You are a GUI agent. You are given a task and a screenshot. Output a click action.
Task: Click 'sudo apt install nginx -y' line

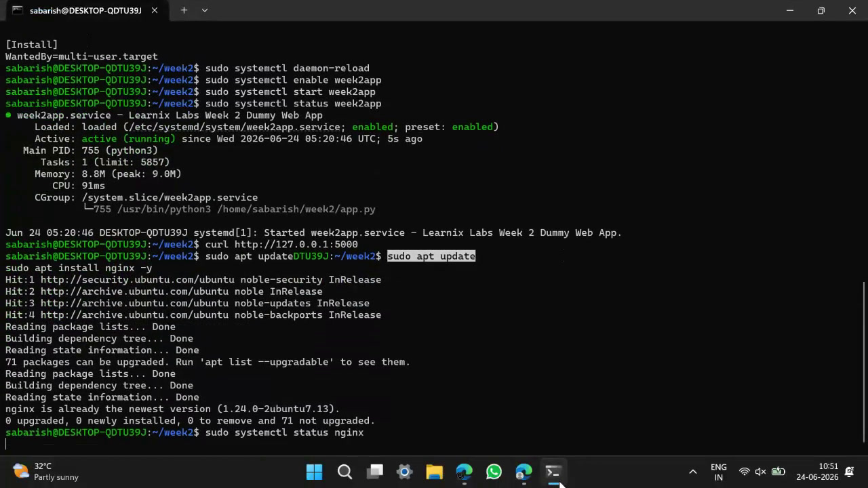79,268
